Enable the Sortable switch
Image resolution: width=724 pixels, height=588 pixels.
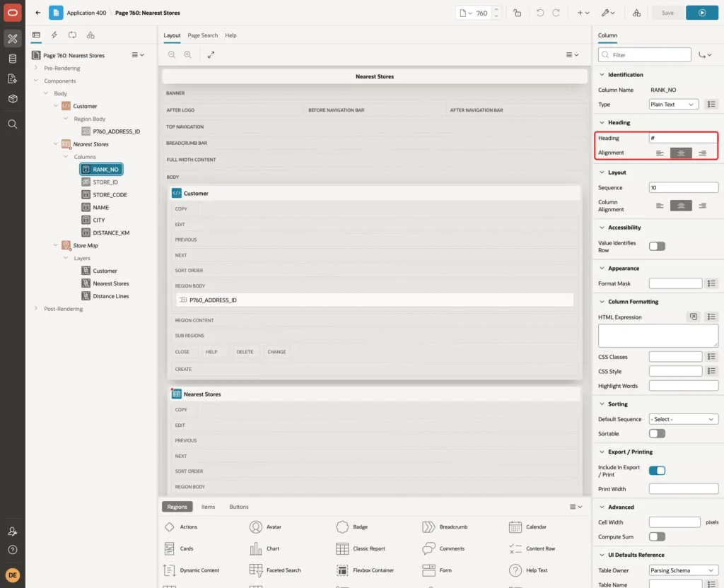[657, 433]
